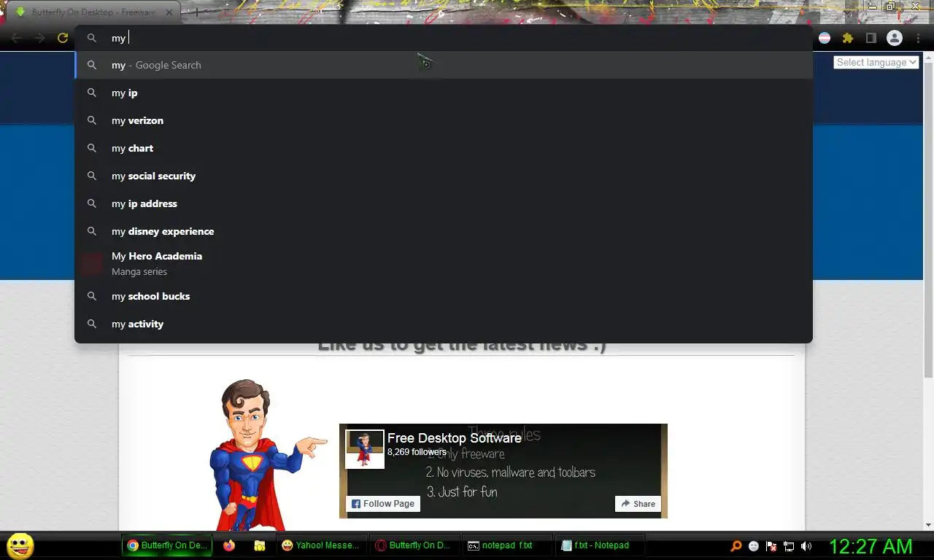Click the search icon beside 'my activity'
The image size is (934, 560).
click(92, 324)
